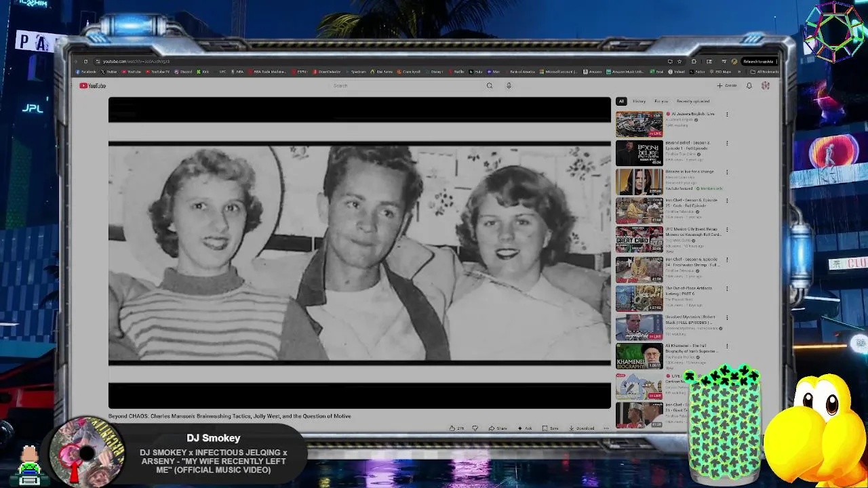Click the colorful polyhedron logo
The height and width of the screenshot is (488, 868).
coord(834,31)
